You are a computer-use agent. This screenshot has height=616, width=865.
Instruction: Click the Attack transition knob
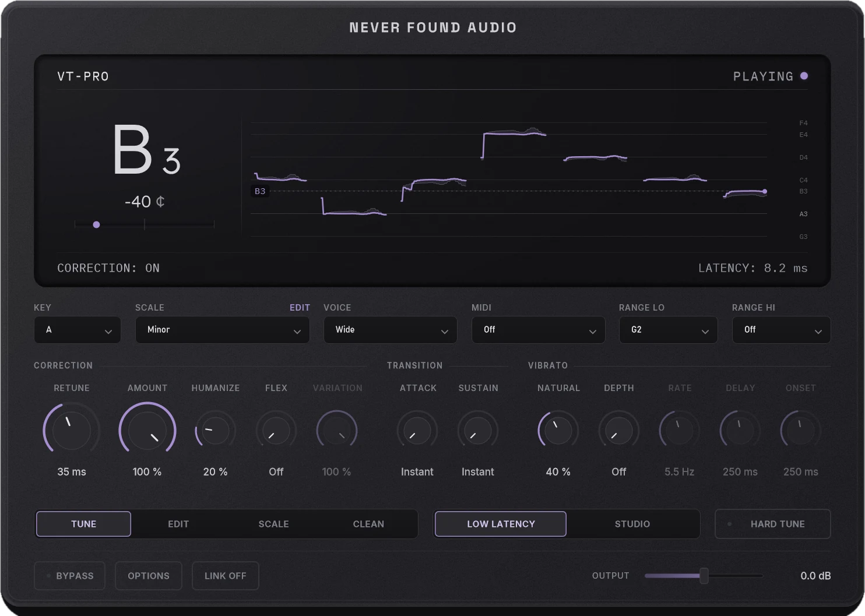coord(417,431)
